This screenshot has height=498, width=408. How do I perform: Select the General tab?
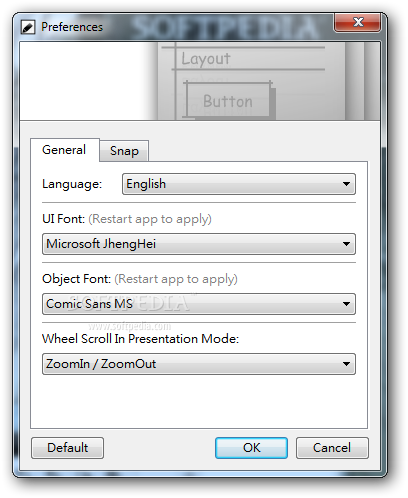point(64,150)
